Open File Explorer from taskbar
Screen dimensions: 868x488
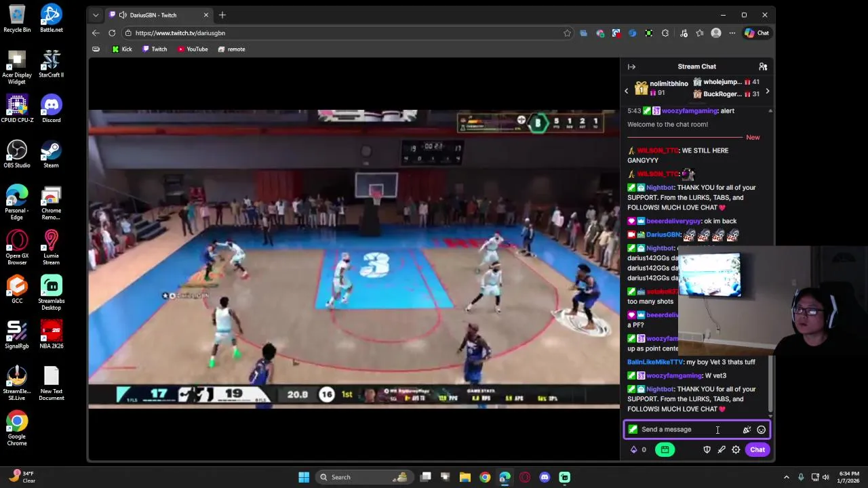click(465, 477)
